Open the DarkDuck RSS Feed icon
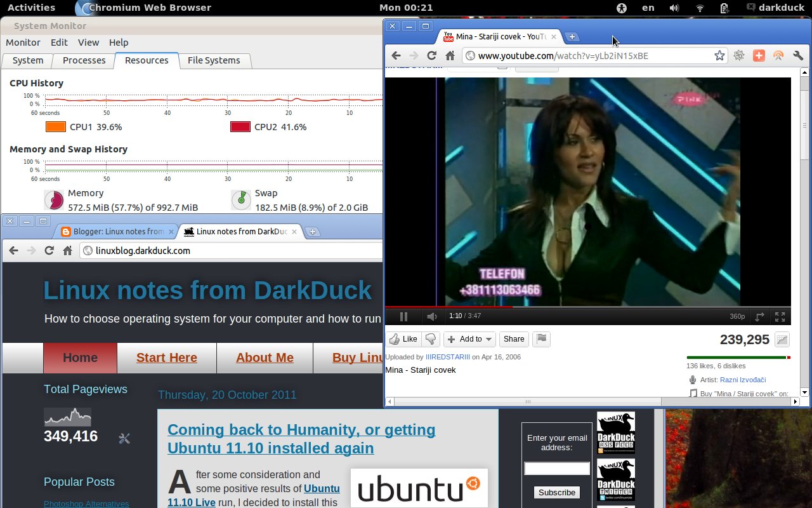 615,432
